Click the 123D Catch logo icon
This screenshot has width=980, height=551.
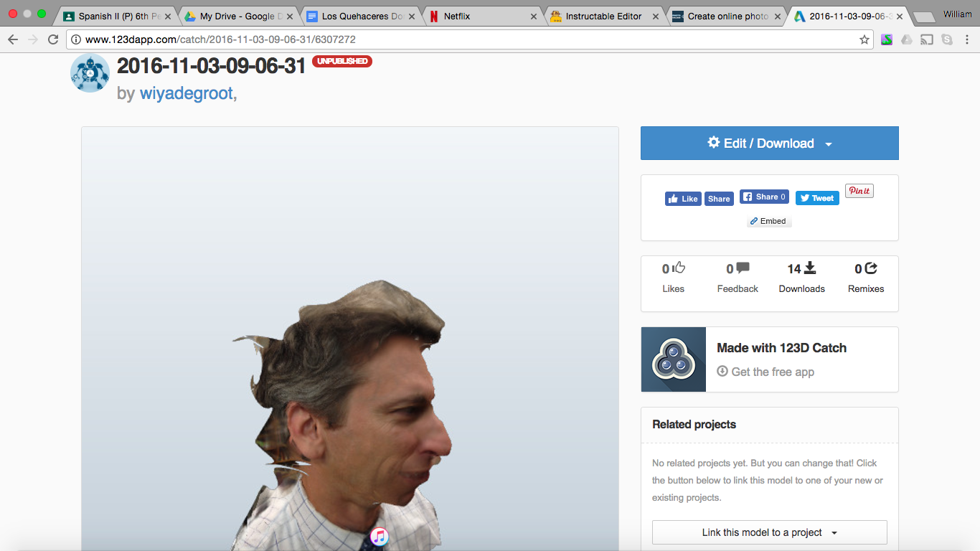coord(673,359)
